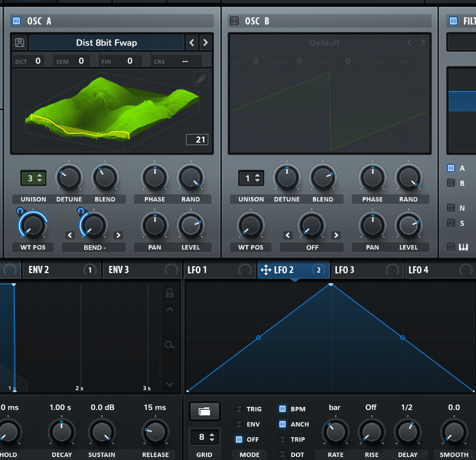Image resolution: width=476 pixels, height=460 pixels.
Task: Select next wavetable in OSC A
Action: point(206,43)
